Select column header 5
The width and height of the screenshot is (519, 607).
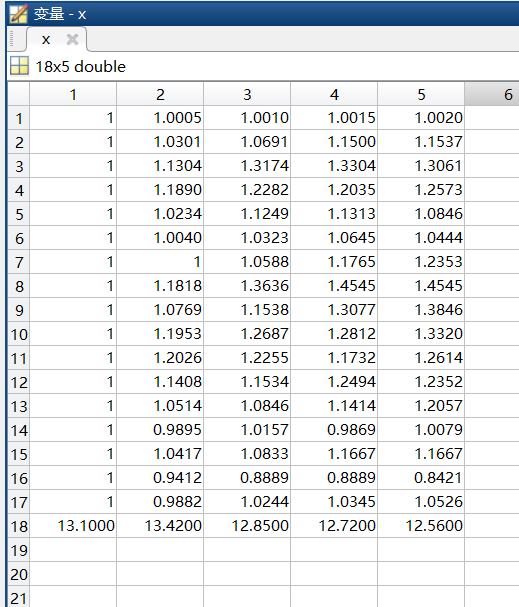pos(421,94)
